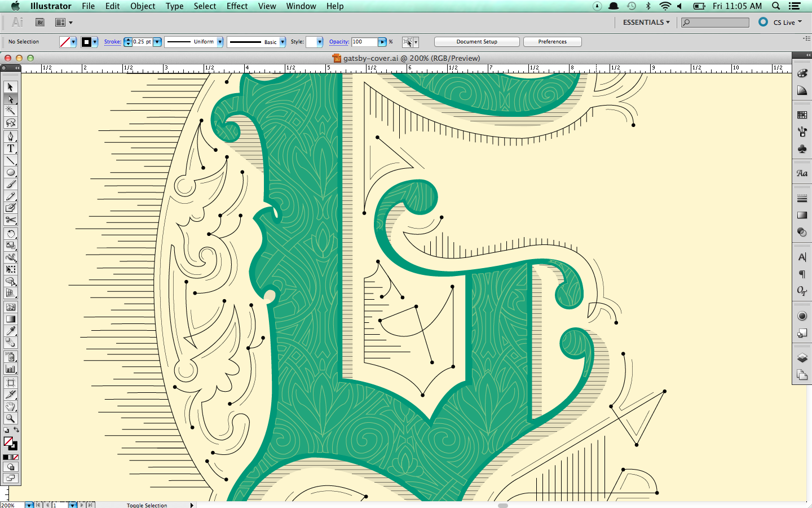Open the Swatches panel grid icon
The image size is (812, 508).
802,115
